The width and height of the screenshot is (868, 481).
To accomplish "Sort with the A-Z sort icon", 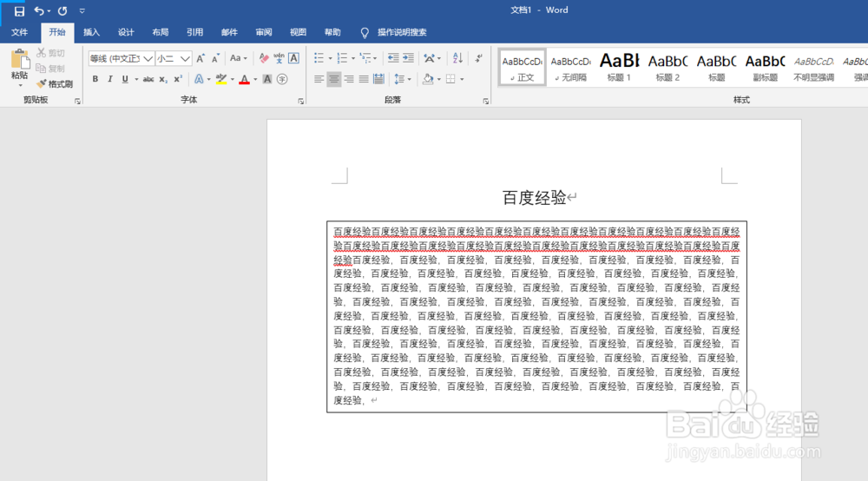I will click(x=457, y=58).
